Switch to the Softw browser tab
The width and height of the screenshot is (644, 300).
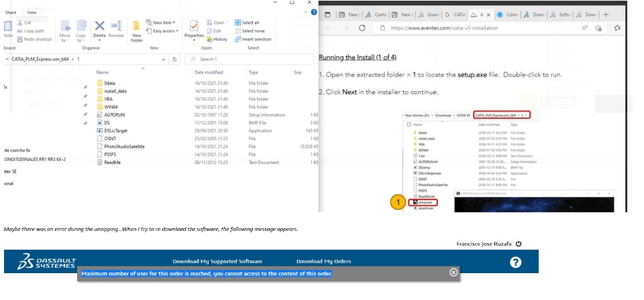pyautogui.click(x=561, y=15)
